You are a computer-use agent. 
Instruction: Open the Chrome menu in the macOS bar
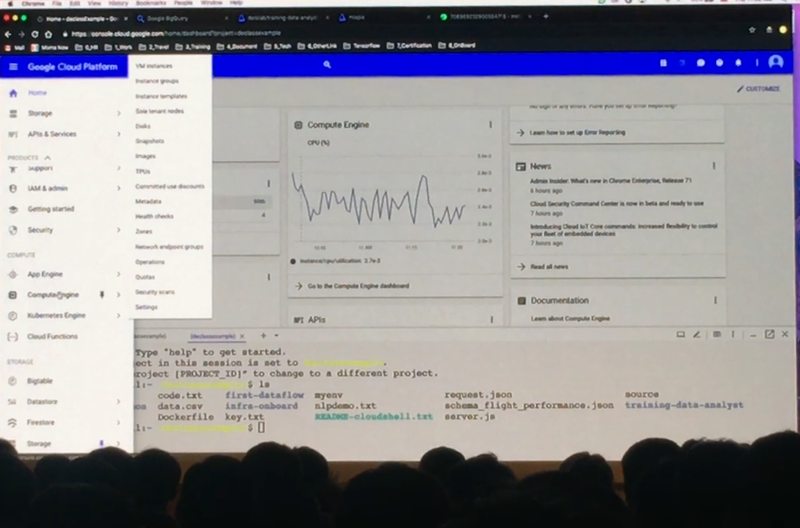point(32,3)
